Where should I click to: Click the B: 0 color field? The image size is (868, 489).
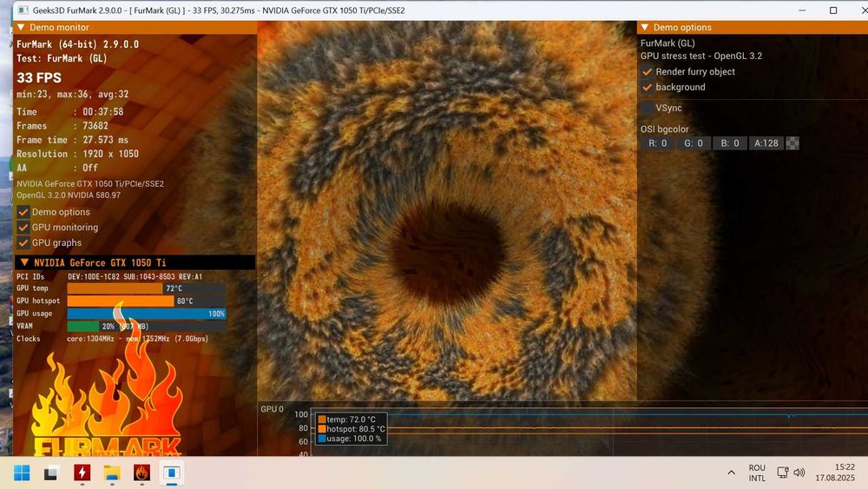coord(730,143)
